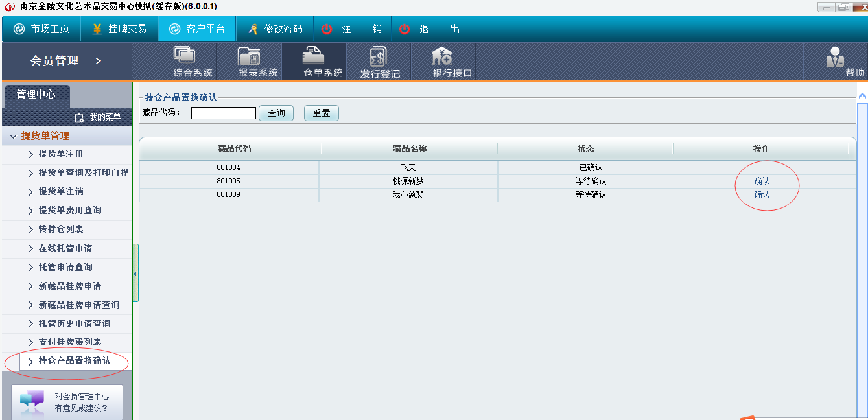The image size is (868, 420).
Task: Select the 桃源新梦 name cell
Action: (x=408, y=181)
